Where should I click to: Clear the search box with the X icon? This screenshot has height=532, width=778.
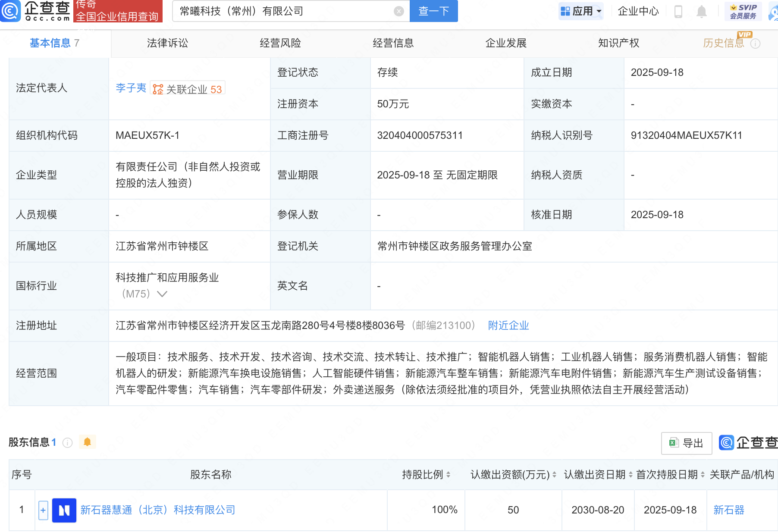tap(399, 12)
